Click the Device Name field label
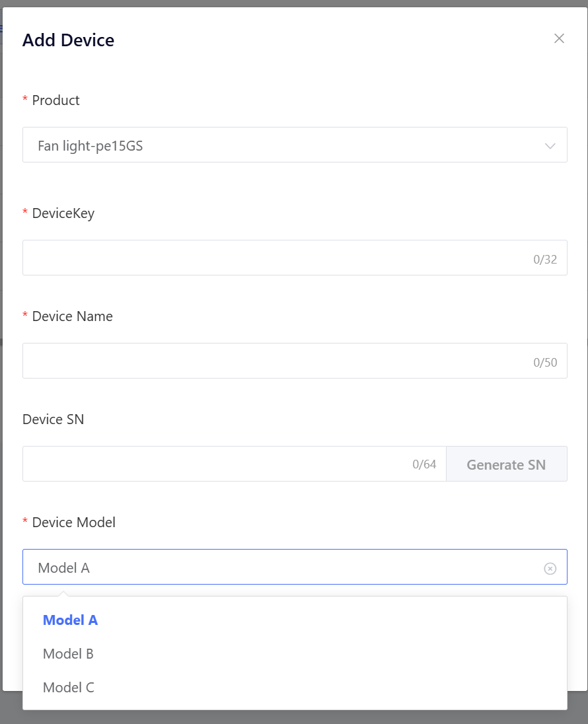This screenshot has height=724, width=588. point(72,316)
